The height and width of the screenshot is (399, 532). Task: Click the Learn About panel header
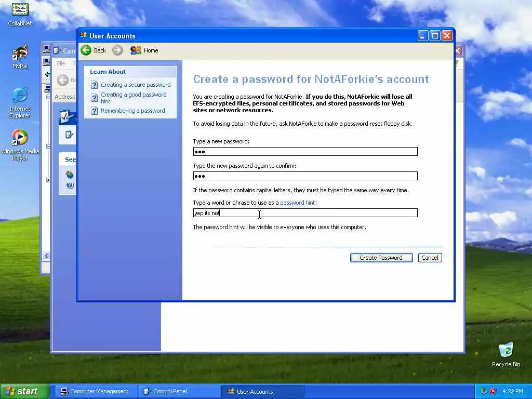(130, 72)
